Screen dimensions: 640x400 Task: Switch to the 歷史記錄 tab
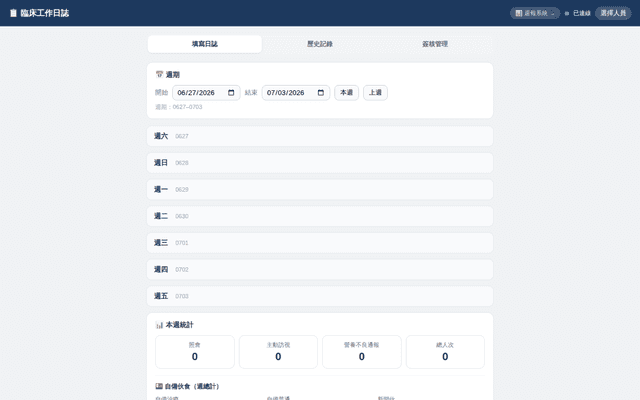(x=320, y=44)
